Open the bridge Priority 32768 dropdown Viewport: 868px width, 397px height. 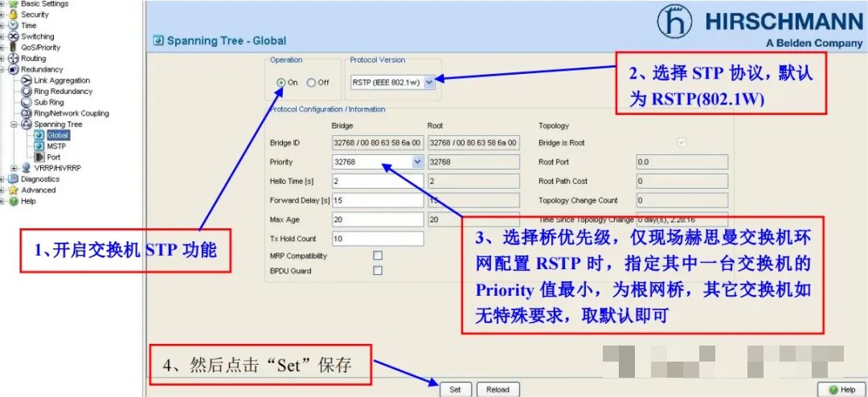coord(418,162)
